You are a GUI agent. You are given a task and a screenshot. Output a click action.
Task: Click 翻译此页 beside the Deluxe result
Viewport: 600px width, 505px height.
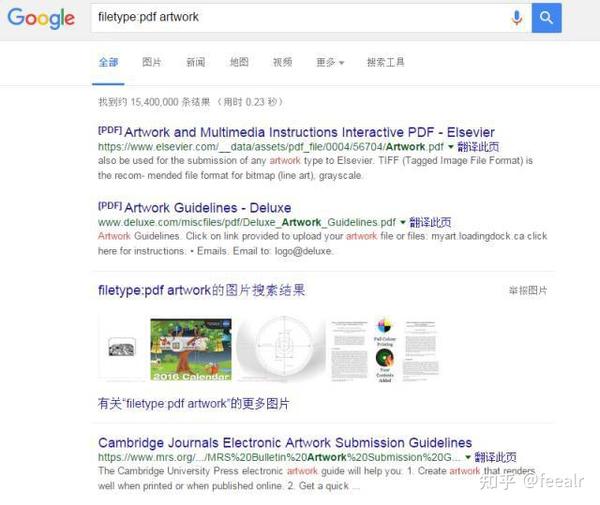click(430, 222)
